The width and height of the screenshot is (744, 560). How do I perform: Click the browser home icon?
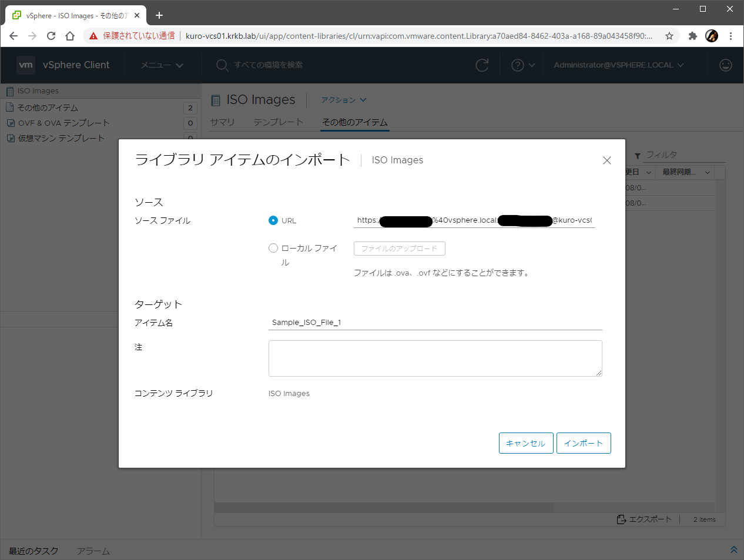70,36
